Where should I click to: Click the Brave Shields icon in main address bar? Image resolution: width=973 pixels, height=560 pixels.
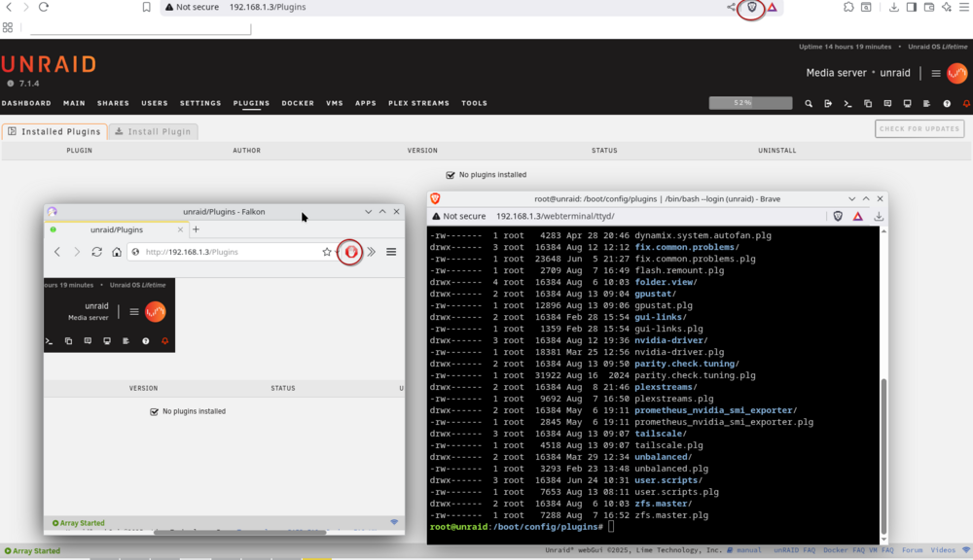coord(751,8)
